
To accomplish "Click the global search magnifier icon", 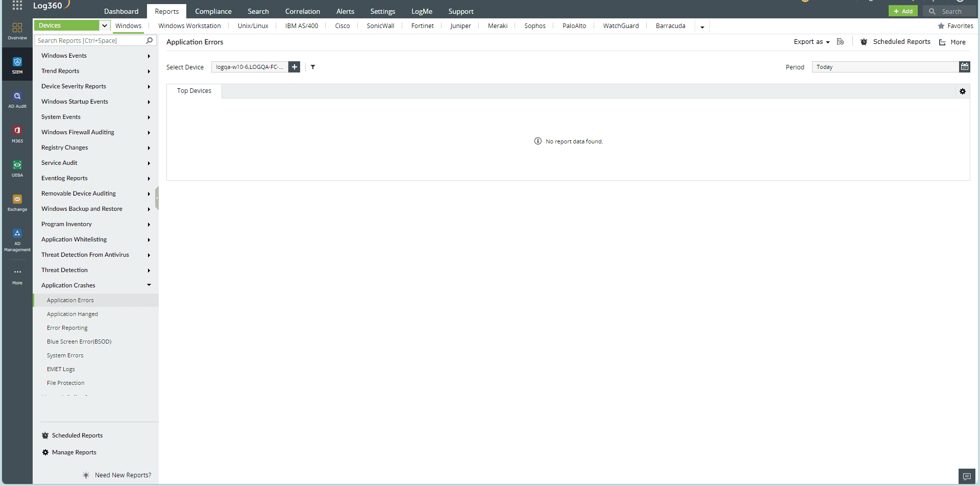I will tap(932, 11).
